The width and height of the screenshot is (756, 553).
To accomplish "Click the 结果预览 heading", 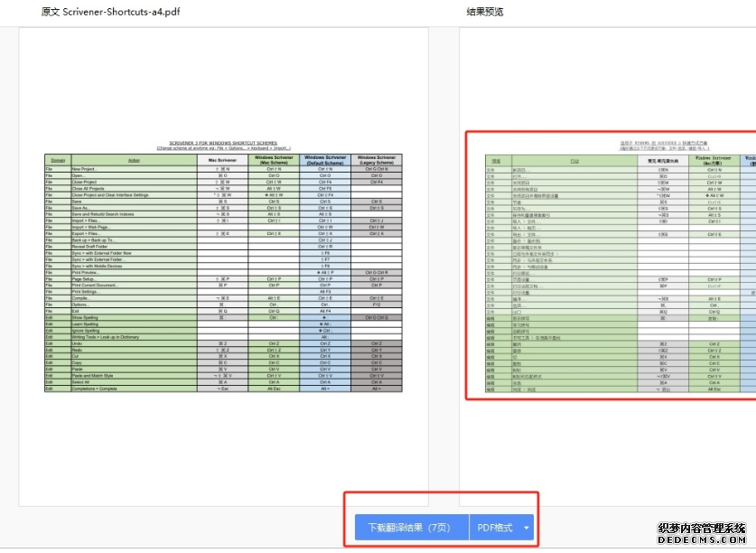I will point(484,12).
